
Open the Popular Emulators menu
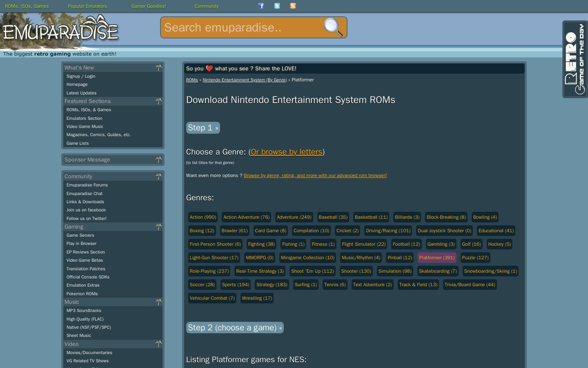click(x=88, y=6)
